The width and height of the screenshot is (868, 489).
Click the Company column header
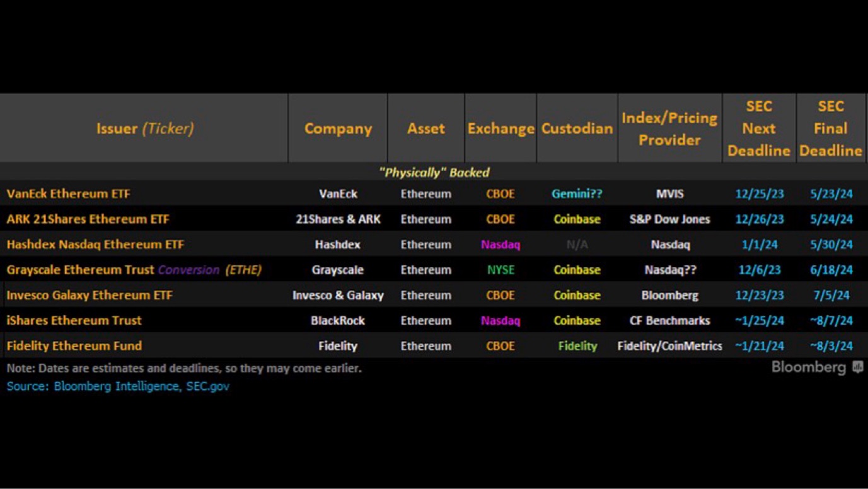[338, 129]
